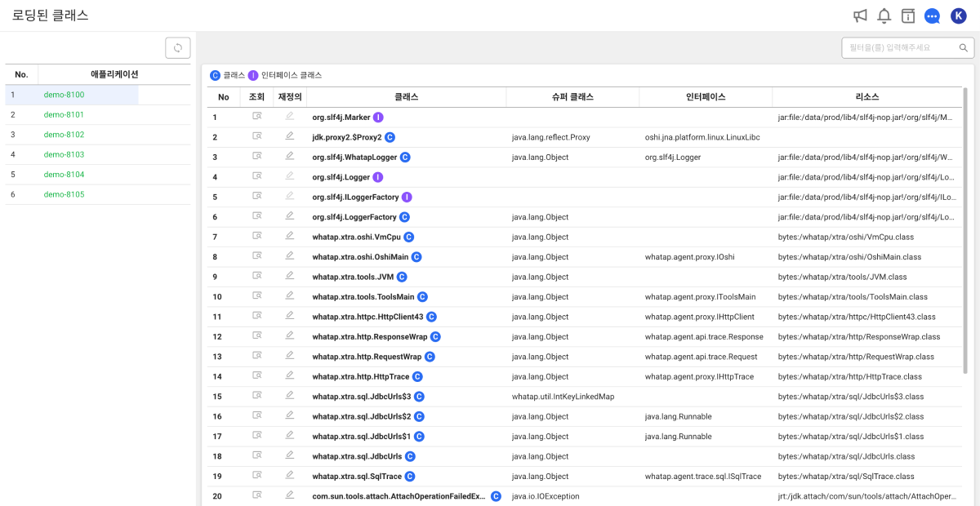This screenshot has height=506, width=980.
Task: Click resource bytes:/whatap/xtra/sql/JdbcUrls.class
Action: 847,456
